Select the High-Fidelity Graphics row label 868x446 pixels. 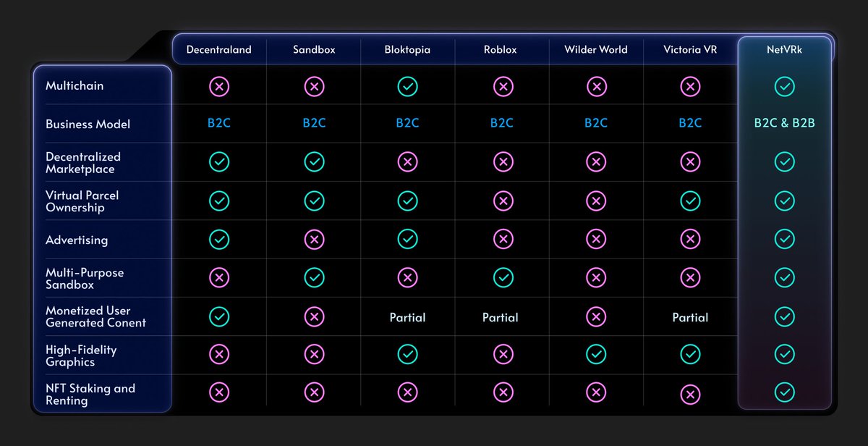(x=81, y=355)
